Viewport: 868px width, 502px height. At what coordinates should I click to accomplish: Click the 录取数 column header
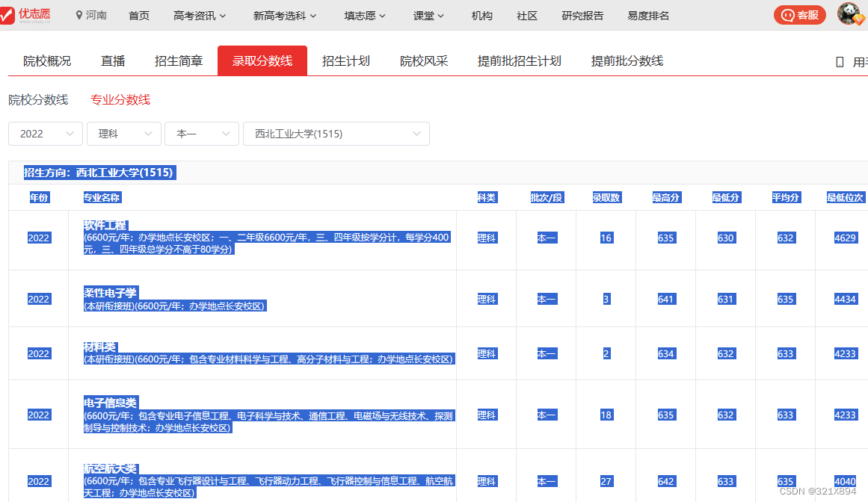[x=607, y=197]
